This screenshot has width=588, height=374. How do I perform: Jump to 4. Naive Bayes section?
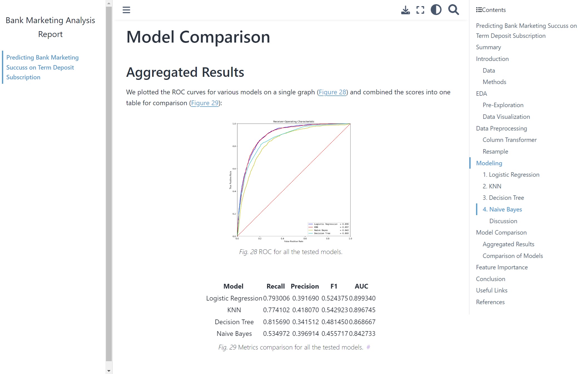[502, 209]
